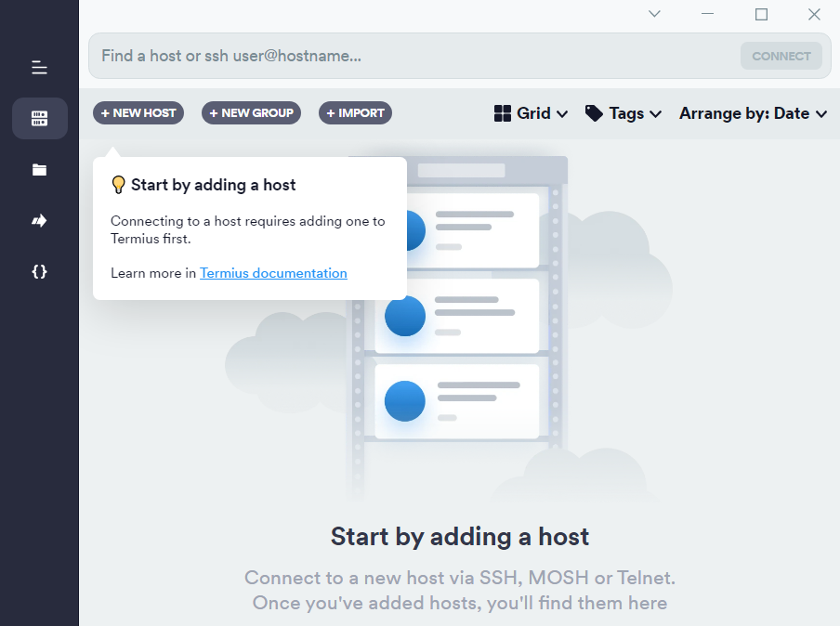Screen dimensions: 840x626
Task: Open the SFTP folder icon in sidebar
Action: click(39, 170)
